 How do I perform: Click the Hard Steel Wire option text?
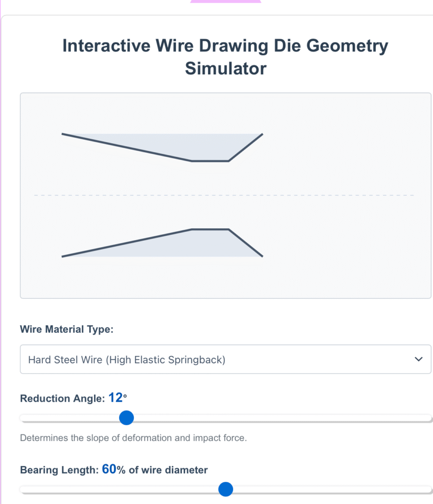[x=127, y=360]
